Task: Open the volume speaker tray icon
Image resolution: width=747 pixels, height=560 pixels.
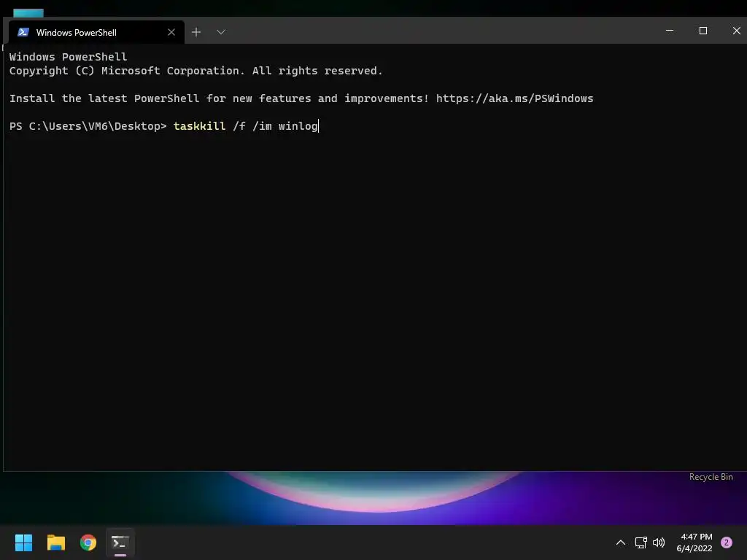Action: [x=659, y=542]
